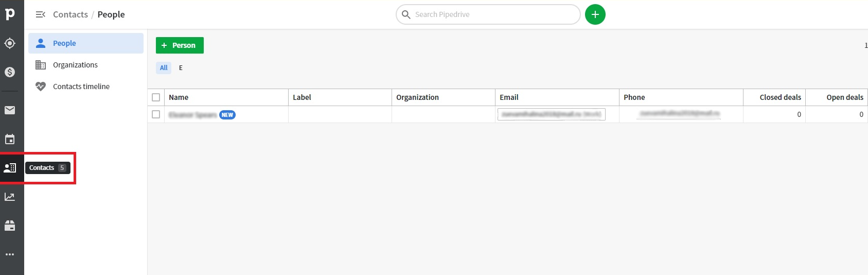Add a new Person with green button

(x=180, y=45)
